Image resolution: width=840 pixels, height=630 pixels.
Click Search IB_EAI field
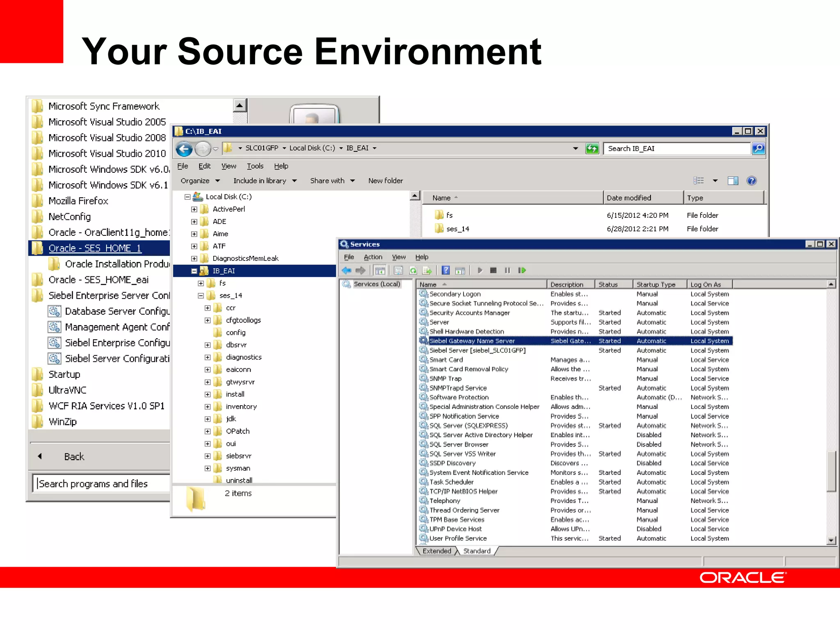point(677,148)
